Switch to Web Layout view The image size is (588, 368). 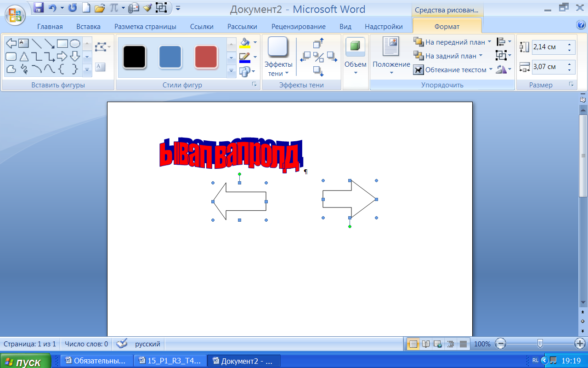[438, 344]
